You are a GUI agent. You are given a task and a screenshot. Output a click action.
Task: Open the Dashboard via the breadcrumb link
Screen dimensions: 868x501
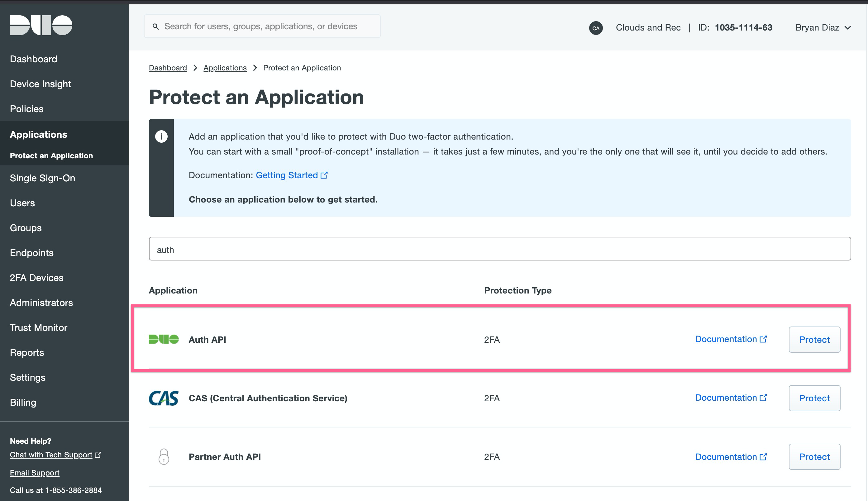click(x=168, y=68)
